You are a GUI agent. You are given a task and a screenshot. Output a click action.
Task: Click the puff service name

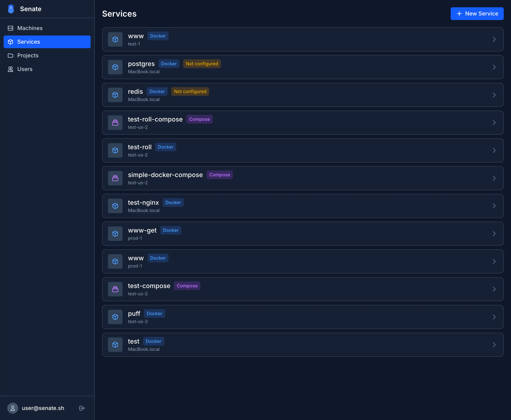pyautogui.click(x=134, y=314)
